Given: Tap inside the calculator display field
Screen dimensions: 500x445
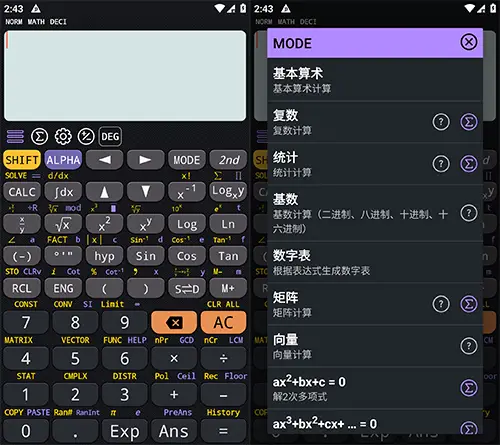Looking at the screenshot, I should [125, 76].
